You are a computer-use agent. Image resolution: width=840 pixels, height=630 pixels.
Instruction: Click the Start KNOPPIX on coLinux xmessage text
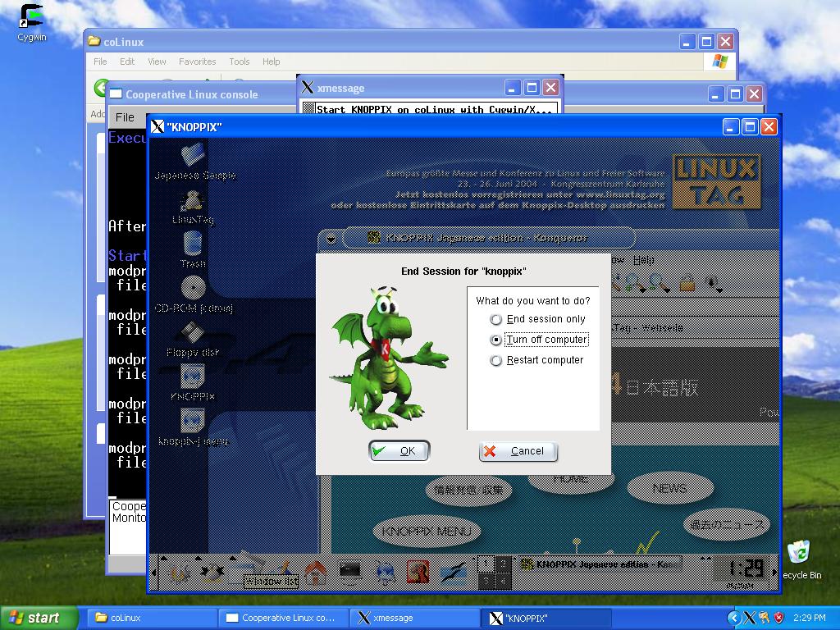pos(434,110)
